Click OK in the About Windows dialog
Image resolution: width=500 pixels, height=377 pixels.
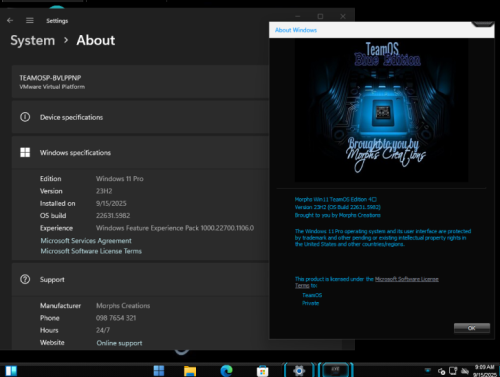(x=472, y=328)
